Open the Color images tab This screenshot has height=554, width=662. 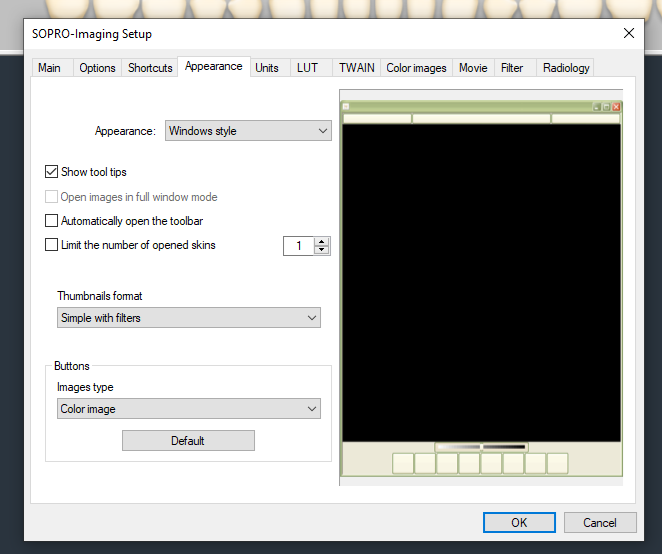(x=416, y=68)
